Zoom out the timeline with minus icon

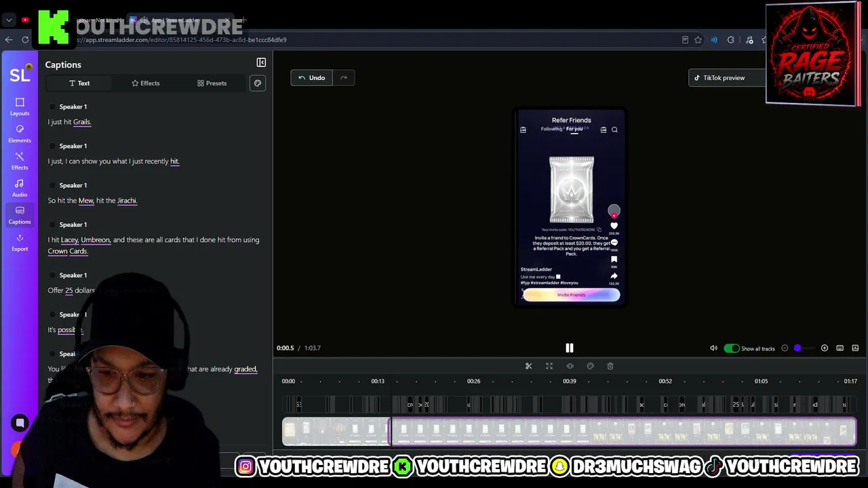coord(785,348)
